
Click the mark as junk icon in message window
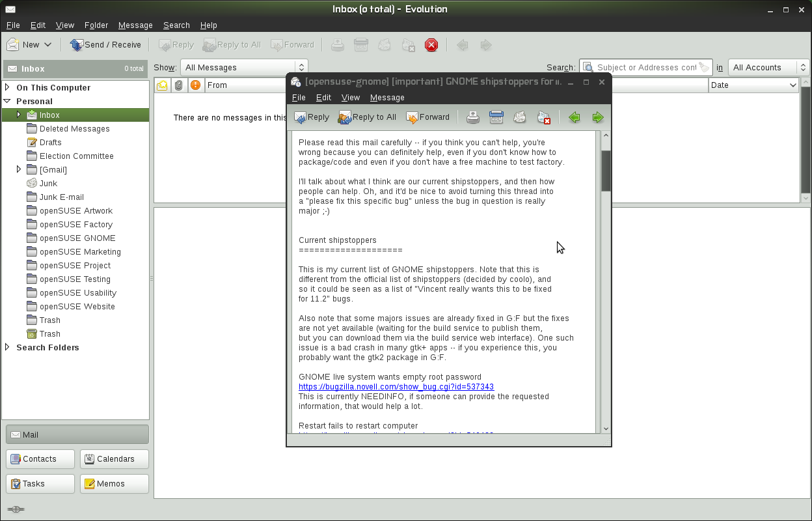coord(519,117)
